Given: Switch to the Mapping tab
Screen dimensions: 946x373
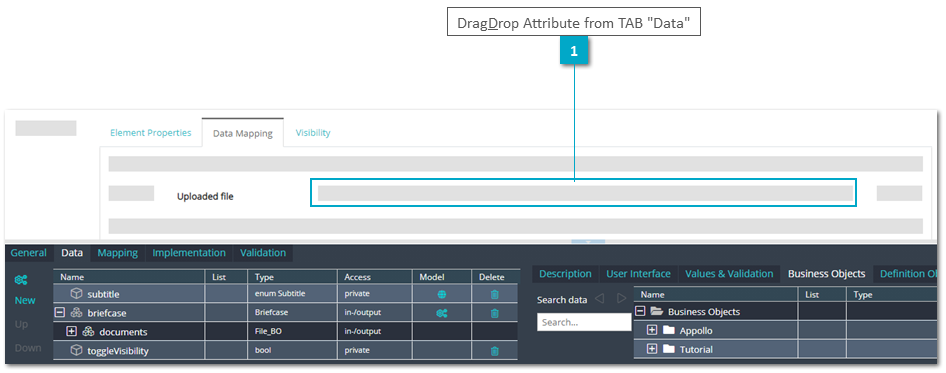Looking at the screenshot, I should coord(118,253).
